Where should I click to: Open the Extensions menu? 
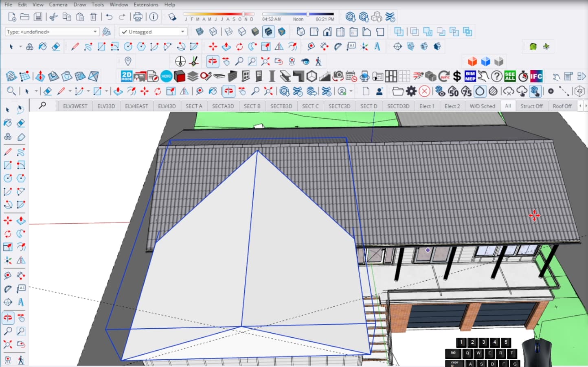146,4
